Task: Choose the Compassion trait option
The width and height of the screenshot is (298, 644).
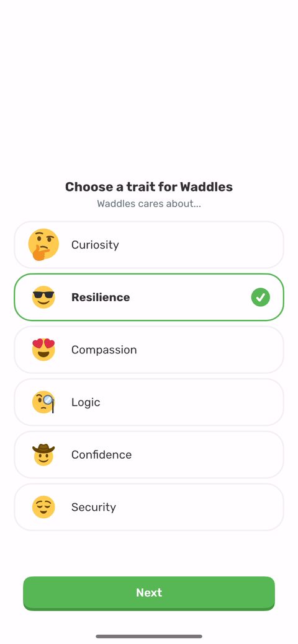Action: click(x=149, y=350)
